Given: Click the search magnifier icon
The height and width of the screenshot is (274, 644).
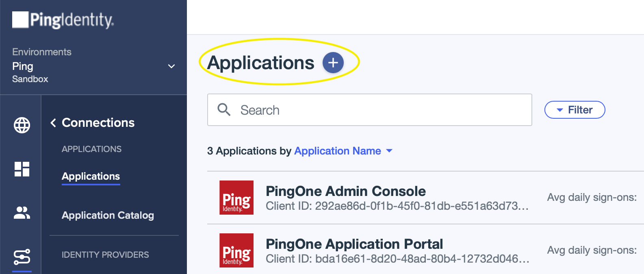Looking at the screenshot, I should (224, 109).
